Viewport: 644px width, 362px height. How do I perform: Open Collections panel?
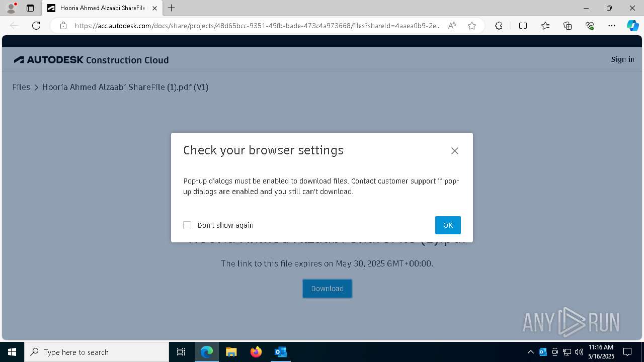tap(568, 26)
